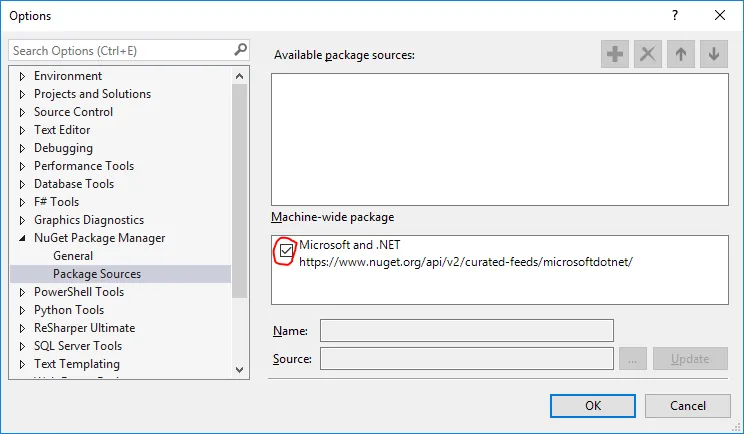Screen dimensions: 744x434
Task: Select the Package Sources tree item
Action: point(97,274)
